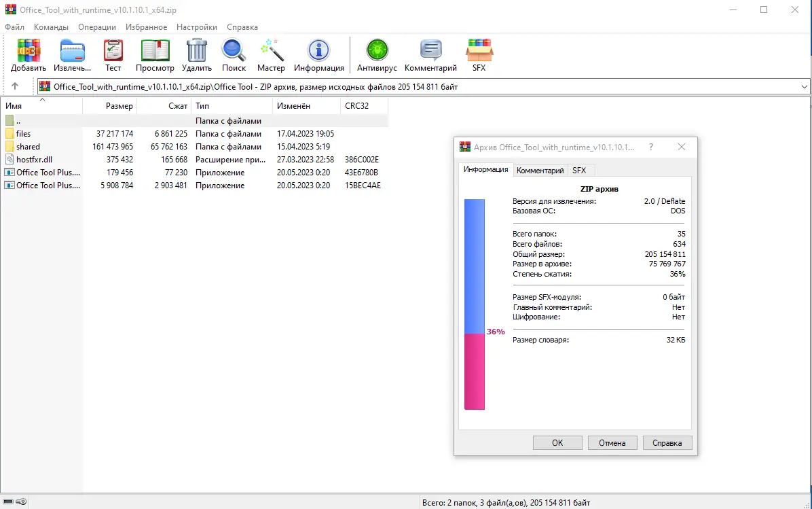Sort by the Имя column header
Screen dimensions: 812x509
(x=41, y=106)
